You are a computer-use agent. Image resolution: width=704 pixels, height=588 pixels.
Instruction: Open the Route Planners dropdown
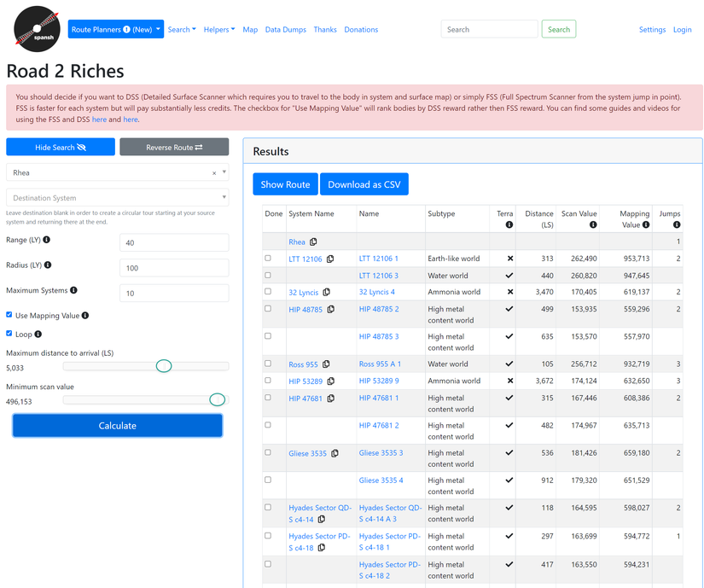115,29
